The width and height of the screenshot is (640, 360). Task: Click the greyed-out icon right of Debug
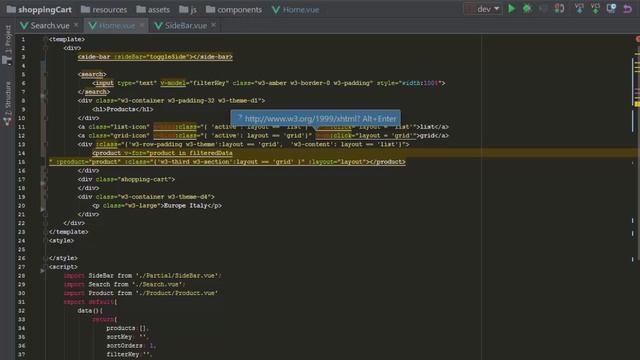pos(543,9)
